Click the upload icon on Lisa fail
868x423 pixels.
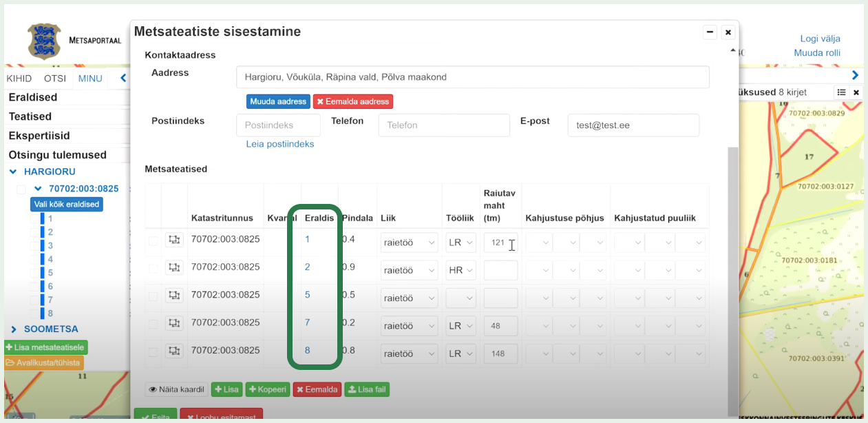point(353,389)
